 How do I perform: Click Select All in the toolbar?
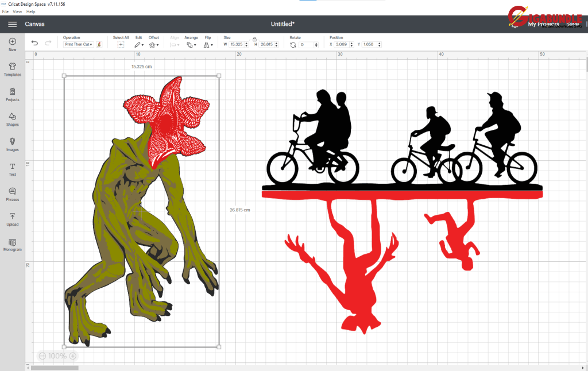pos(121,44)
